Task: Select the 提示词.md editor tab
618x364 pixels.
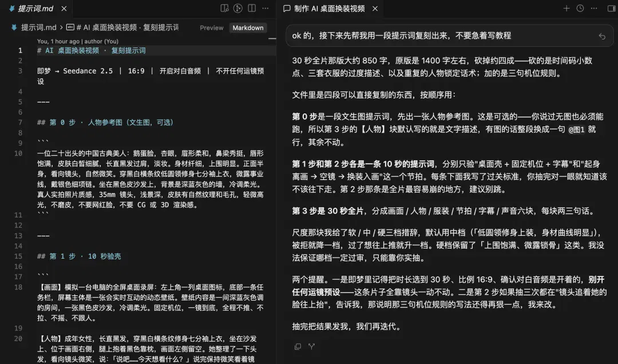Action: 36,8
